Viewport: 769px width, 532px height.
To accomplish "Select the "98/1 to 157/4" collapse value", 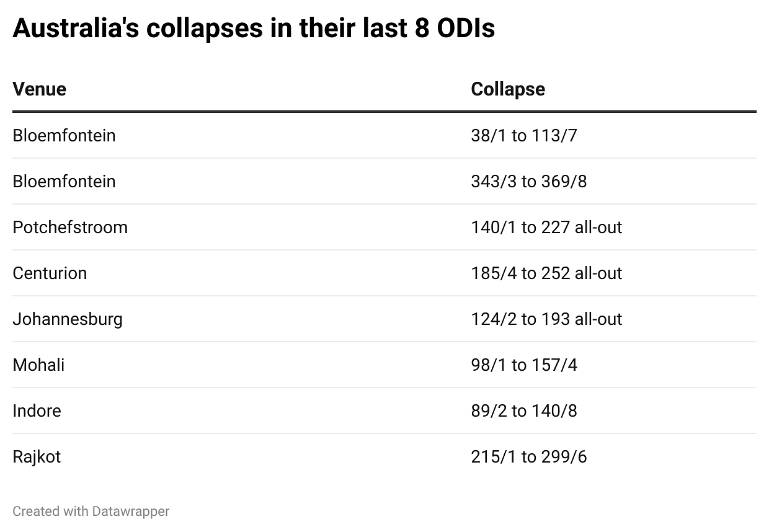I will point(523,365).
